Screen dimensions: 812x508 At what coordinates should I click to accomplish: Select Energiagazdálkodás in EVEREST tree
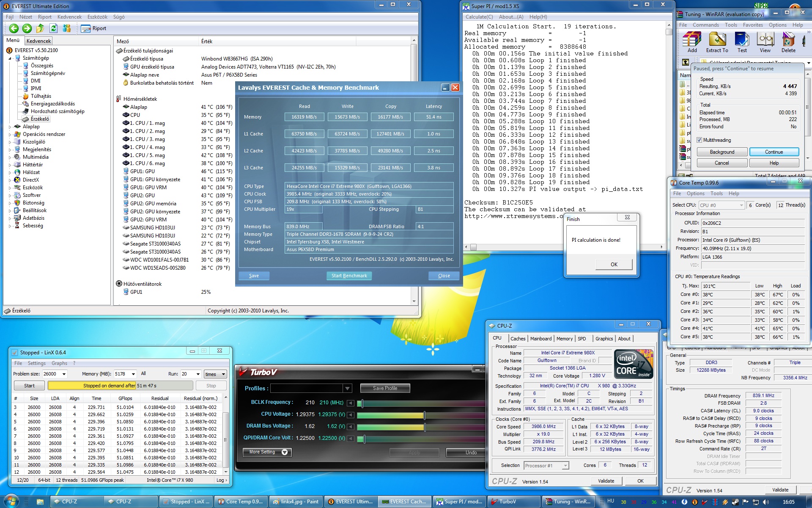tap(53, 104)
